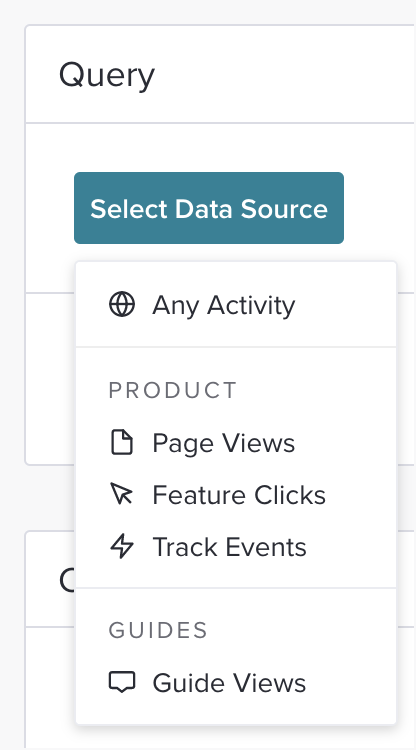Click the speech bubble Guide Views icon

coord(122,682)
